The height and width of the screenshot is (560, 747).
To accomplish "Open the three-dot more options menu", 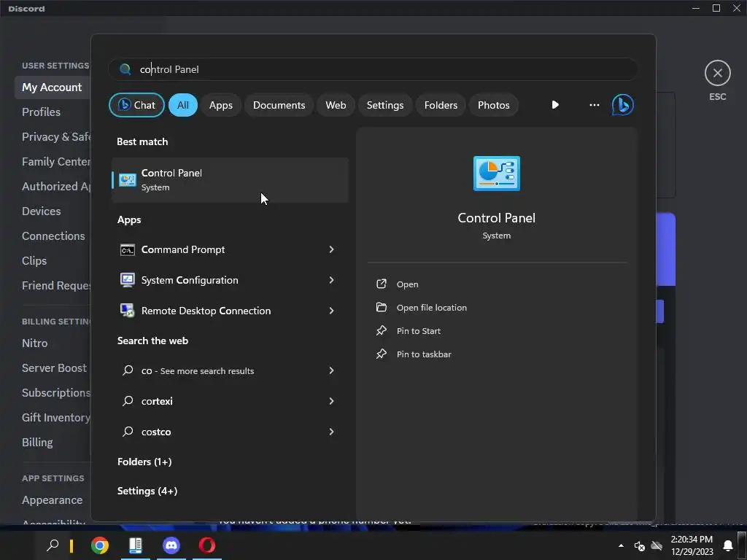I will coord(594,105).
